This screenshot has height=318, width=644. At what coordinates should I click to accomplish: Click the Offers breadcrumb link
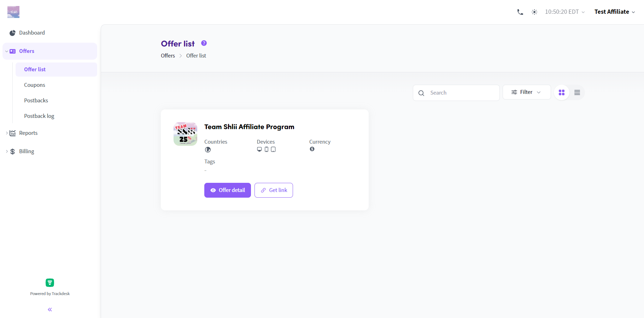click(168, 56)
